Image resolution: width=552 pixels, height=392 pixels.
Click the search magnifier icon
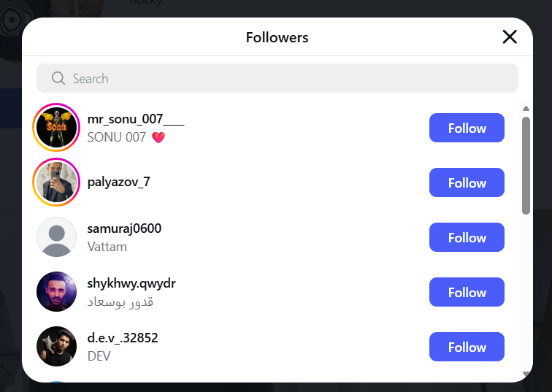pyautogui.click(x=58, y=78)
